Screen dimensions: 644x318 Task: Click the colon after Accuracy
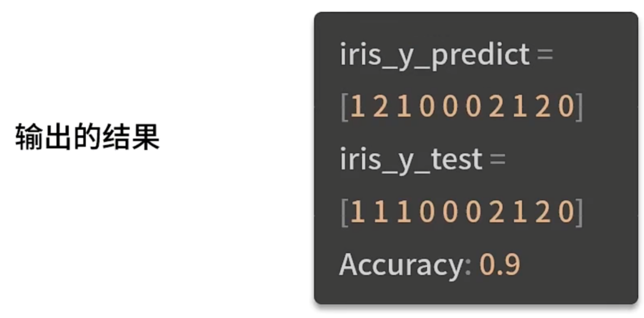pos(468,266)
